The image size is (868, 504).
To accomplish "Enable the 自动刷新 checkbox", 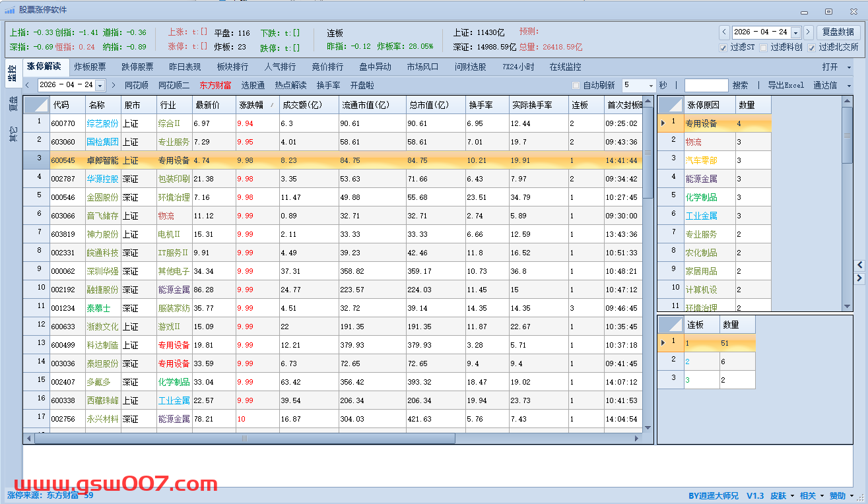I will coord(576,86).
